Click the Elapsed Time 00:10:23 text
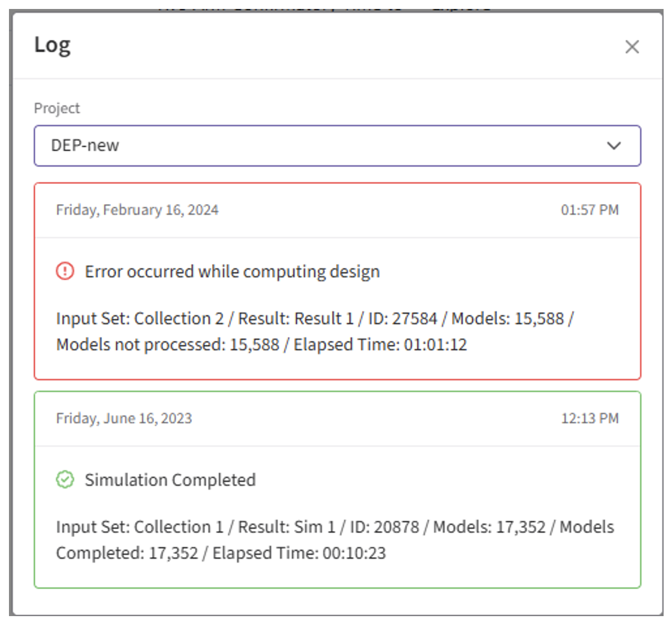The image size is (672, 629). (x=299, y=553)
